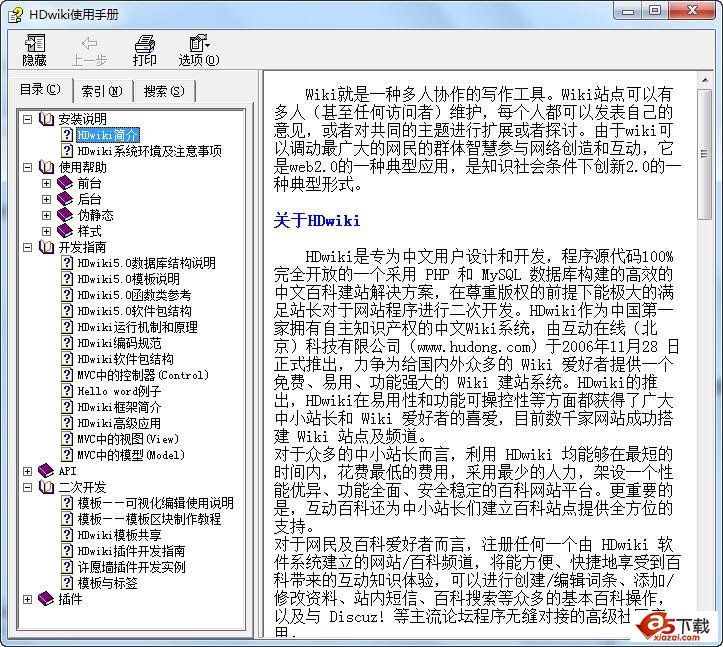Screen dimensions: 723x647
Task: Click the closed book icon beside 前台
Action: (x=66, y=183)
